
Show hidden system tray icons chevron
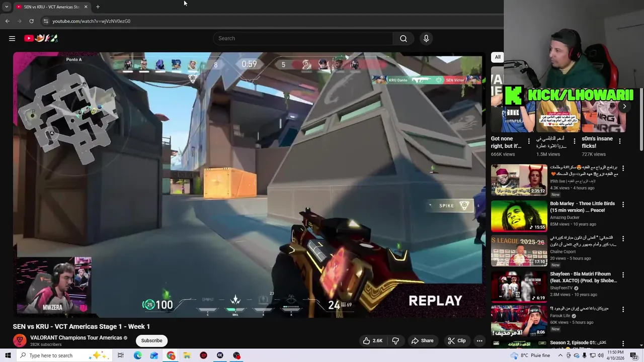pos(560,355)
